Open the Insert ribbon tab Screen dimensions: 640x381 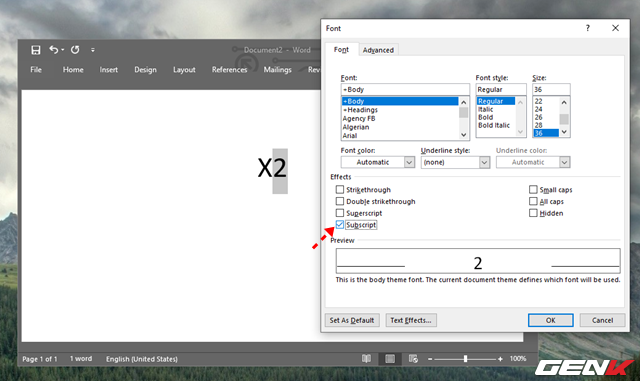pyautogui.click(x=109, y=70)
